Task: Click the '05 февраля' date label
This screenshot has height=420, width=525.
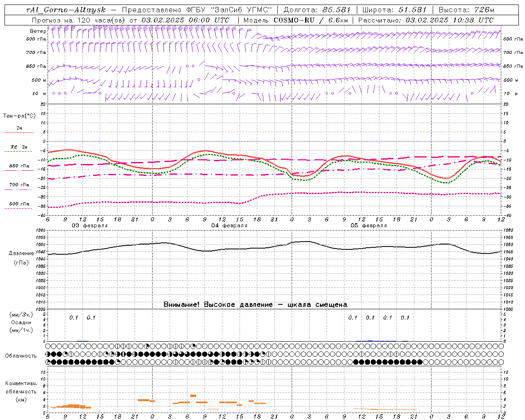Action: click(x=369, y=226)
